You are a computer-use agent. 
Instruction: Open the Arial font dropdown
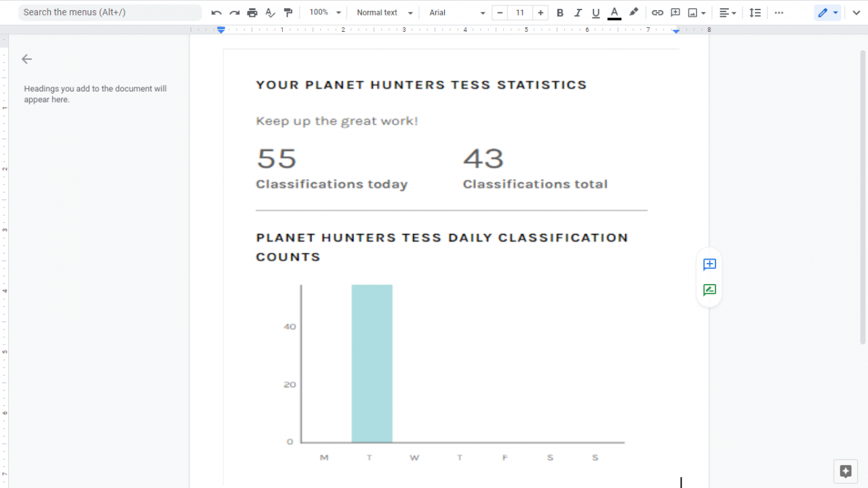click(x=457, y=12)
